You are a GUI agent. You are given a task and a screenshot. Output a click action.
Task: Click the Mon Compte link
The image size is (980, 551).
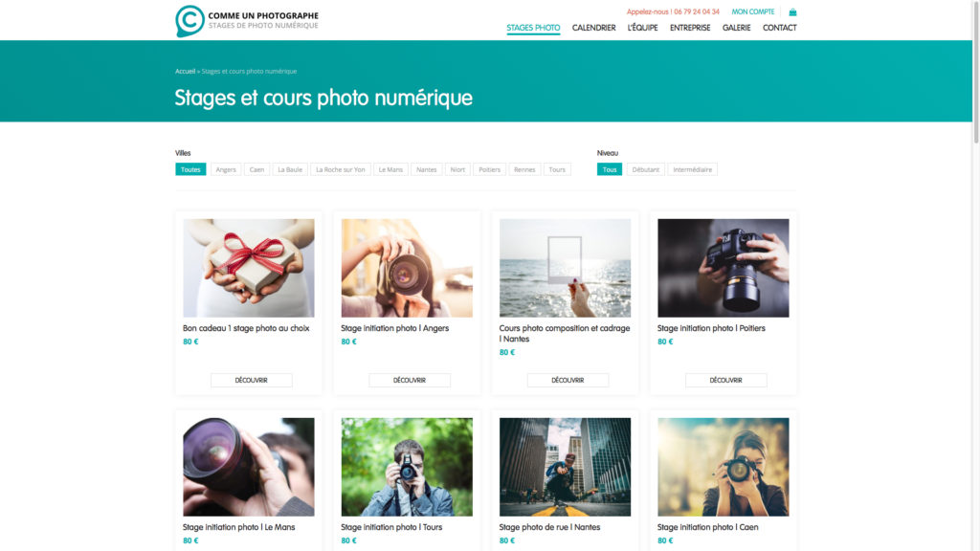[x=753, y=12]
